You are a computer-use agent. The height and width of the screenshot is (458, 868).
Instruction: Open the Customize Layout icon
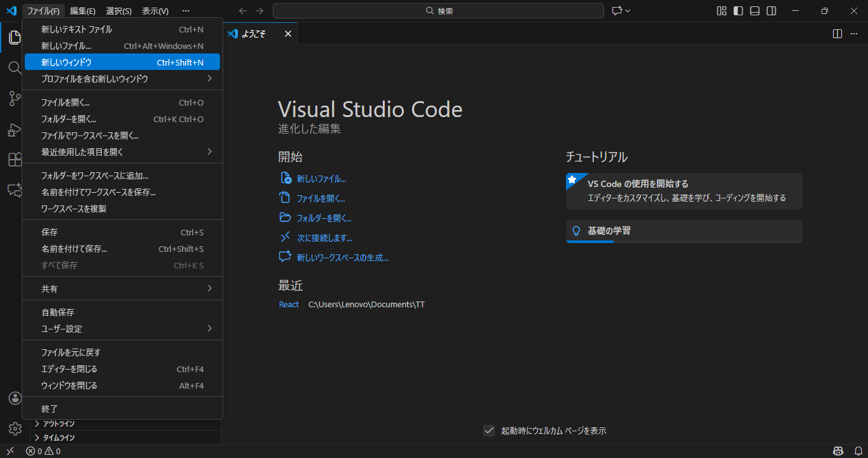coord(722,11)
